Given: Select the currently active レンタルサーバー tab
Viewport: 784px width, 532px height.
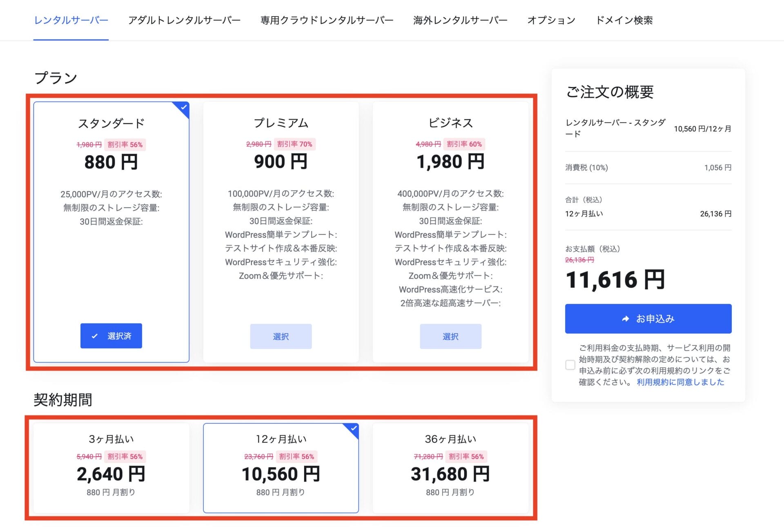Looking at the screenshot, I should 71,20.
